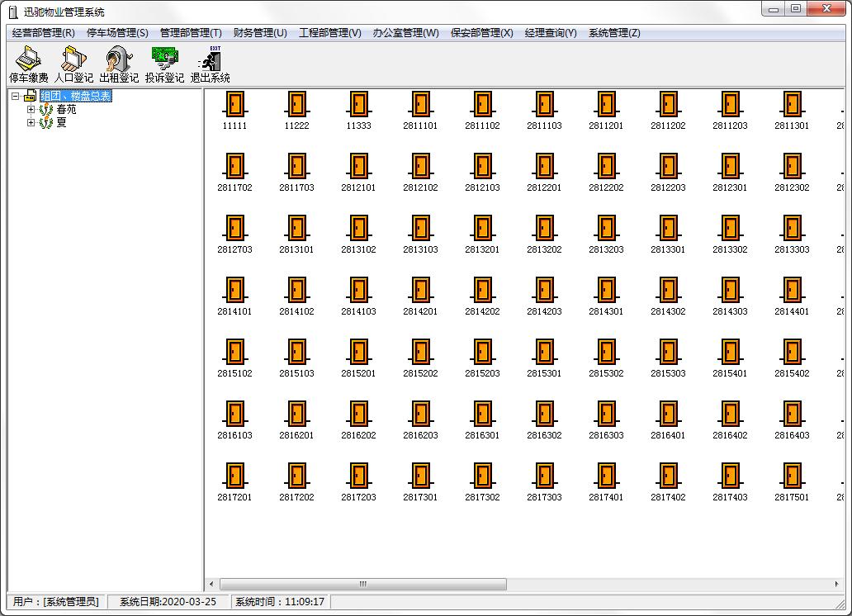Open the 投诉登记 complaint registration tool
This screenshot has width=852, height=616.
coord(164,64)
